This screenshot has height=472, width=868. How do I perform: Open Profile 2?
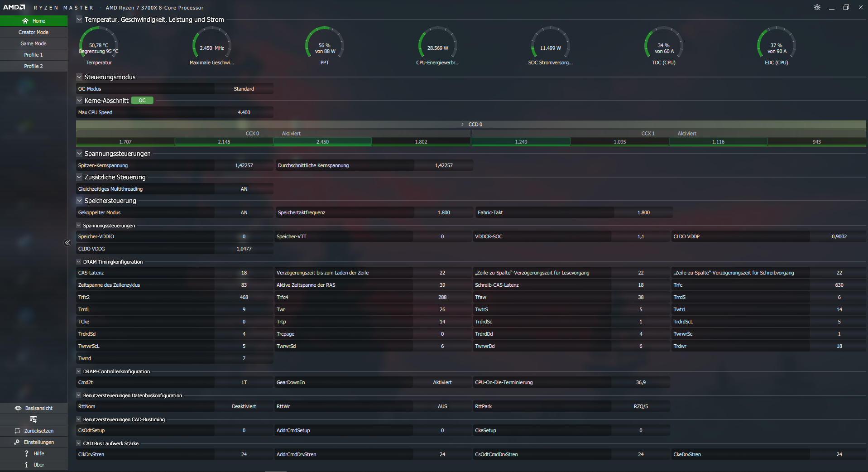[34, 66]
